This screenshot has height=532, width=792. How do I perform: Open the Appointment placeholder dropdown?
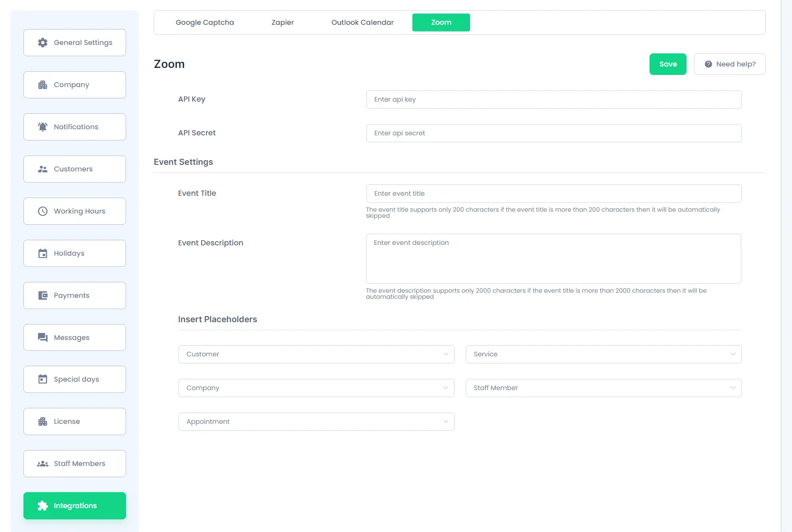click(316, 422)
